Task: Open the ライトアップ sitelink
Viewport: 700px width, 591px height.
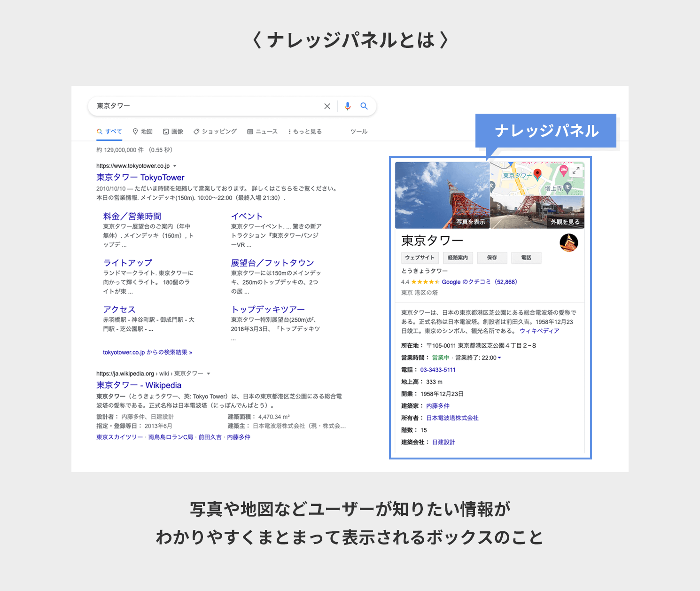Action: (x=128, y=263)
